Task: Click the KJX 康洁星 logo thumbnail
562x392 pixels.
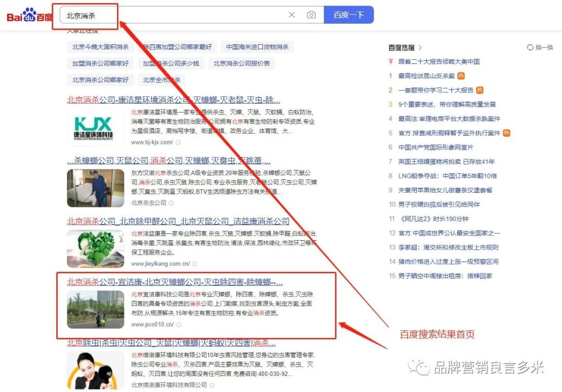Action: click(x=95, y=127)
